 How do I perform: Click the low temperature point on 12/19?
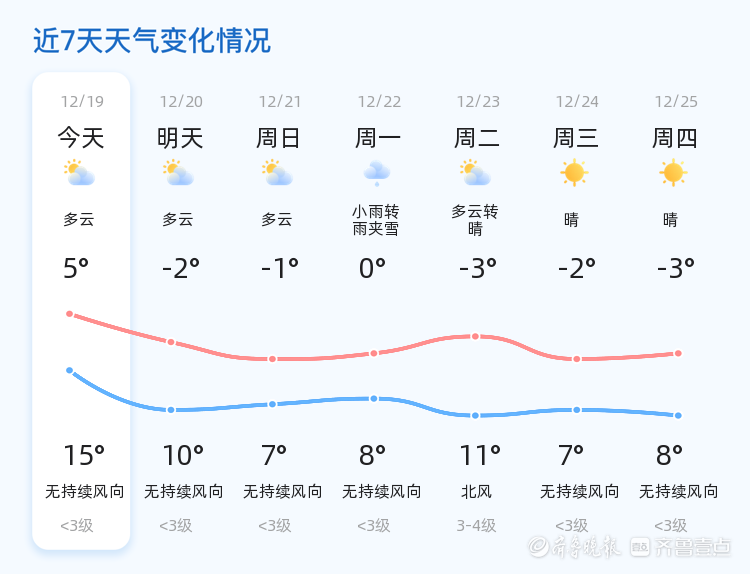click(70, 370)
